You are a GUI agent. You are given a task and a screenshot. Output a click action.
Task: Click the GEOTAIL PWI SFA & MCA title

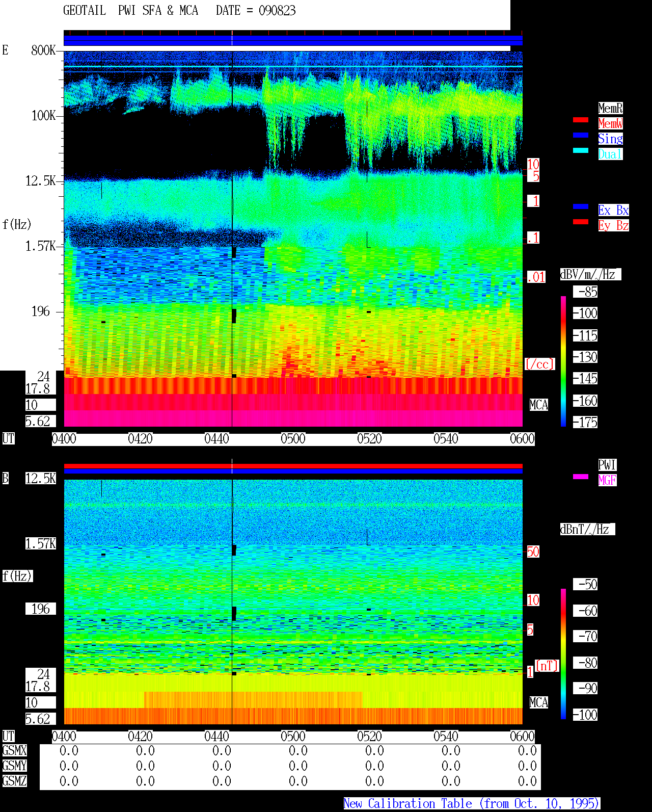coord(130,11)
